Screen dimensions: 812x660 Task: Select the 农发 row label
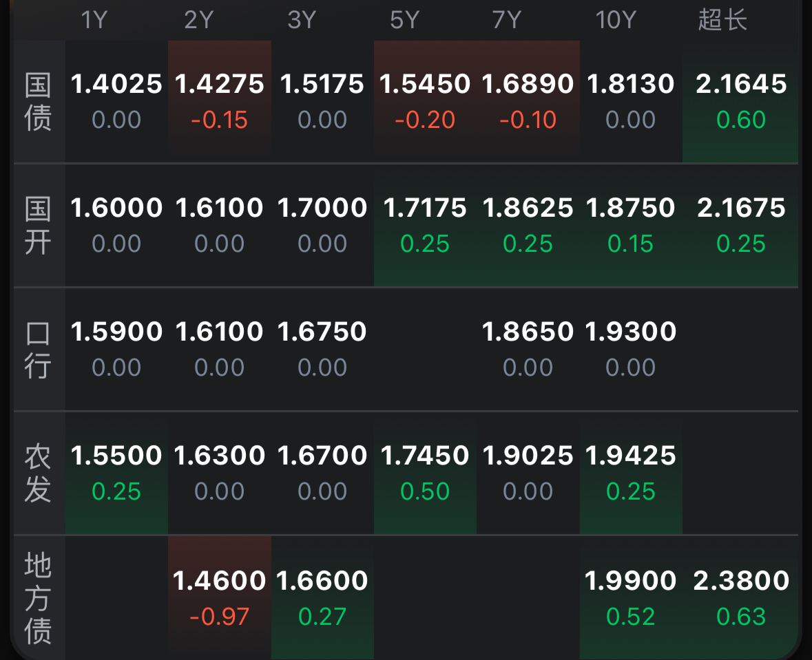point(38,473)
